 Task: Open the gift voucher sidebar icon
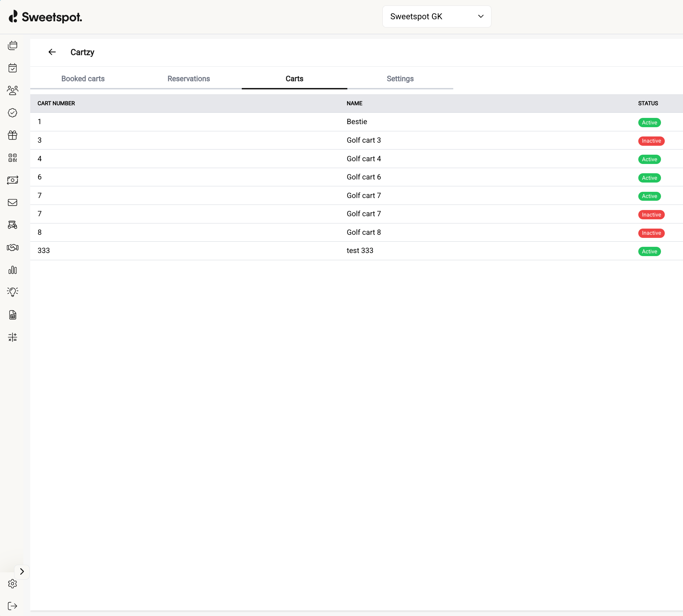[x=12, y=135]
